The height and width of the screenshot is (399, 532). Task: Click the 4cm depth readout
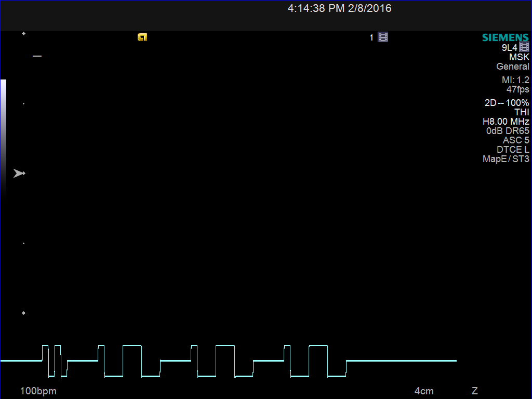(x=424, y=391)
